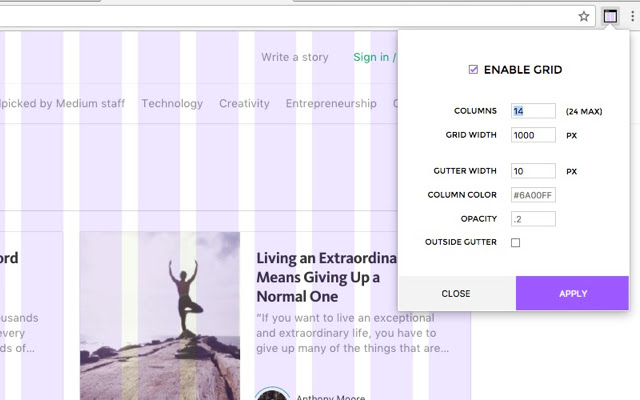Click the ENABLE GRID label text
The height and width of the screenshot is (400, 640).
(523, 70)
